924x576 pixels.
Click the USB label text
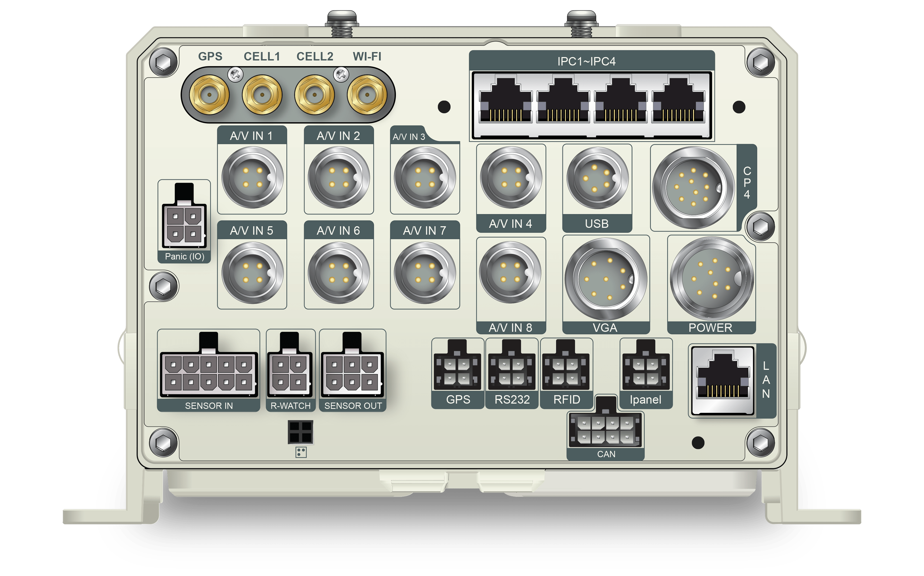click(596, 224)
